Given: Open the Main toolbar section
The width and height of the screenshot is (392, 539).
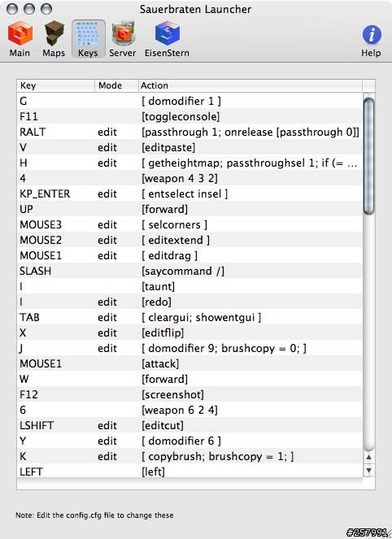Looking at the screenshot, I should tap(20, 39).
